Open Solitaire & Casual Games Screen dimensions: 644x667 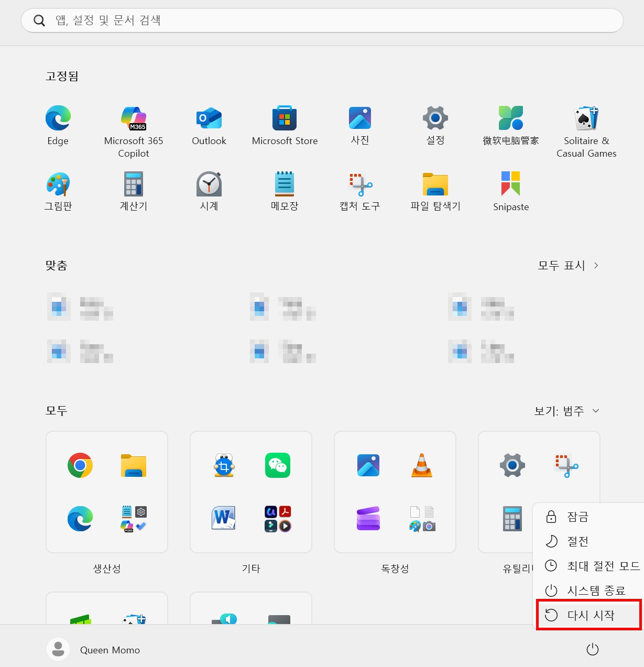point(586,132)
